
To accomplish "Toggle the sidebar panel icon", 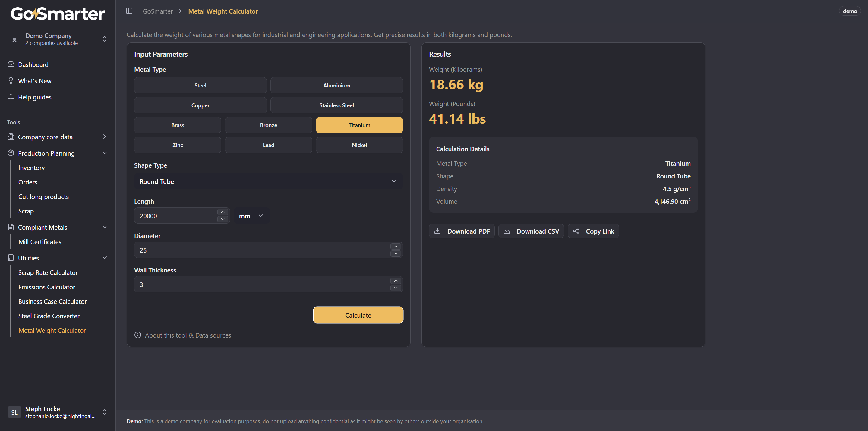I will [x=129, y=11].
